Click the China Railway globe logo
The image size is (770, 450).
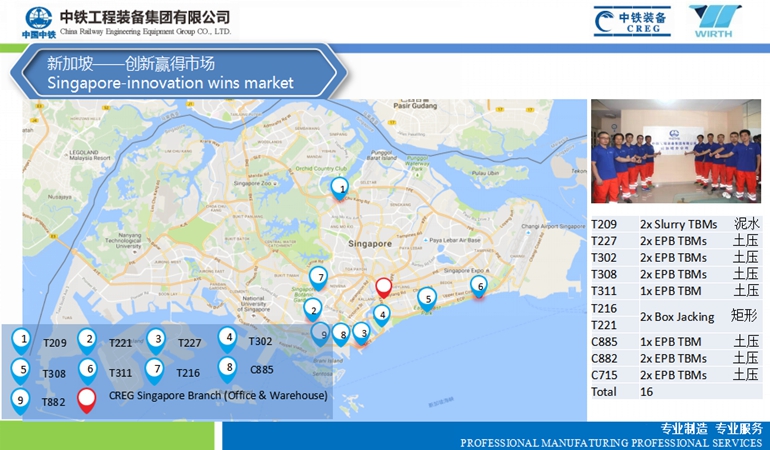(x=39, y=22)
